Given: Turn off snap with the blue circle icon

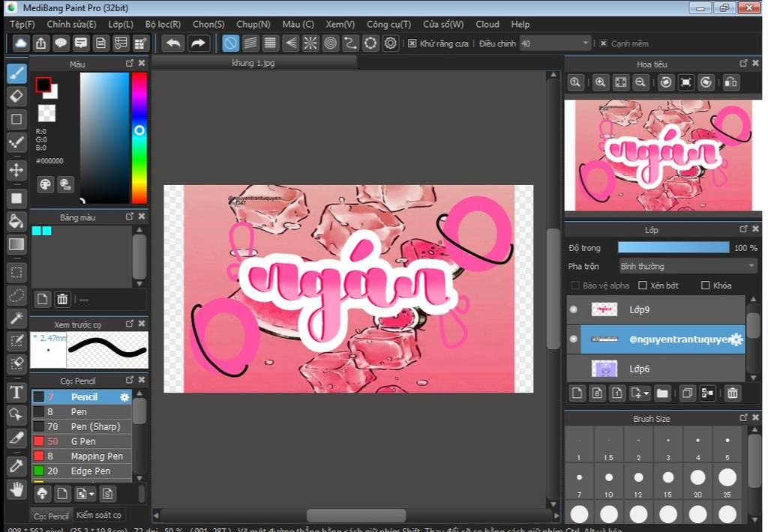Looking at the screenshot, I should tap(230, 43).
